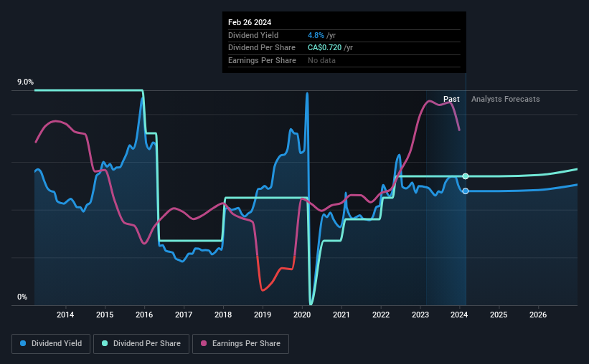Click the 4.8% dividend yield value
The image size is (589, 364).
pos(316,35)
